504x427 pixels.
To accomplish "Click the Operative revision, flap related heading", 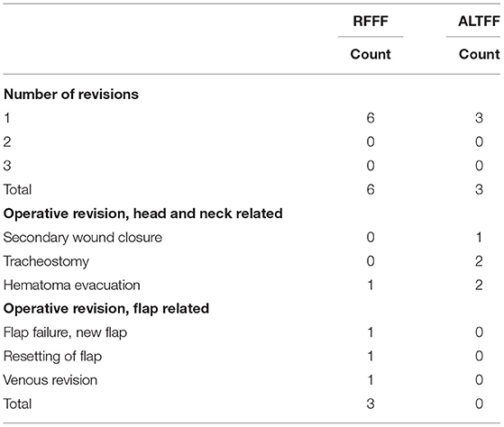I will click(x=106, y=308).
